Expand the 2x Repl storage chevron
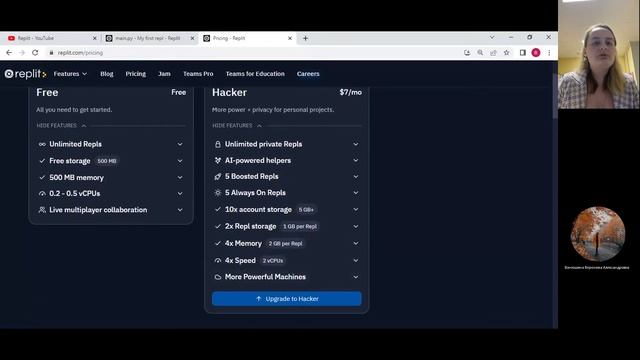 [356, 226]
